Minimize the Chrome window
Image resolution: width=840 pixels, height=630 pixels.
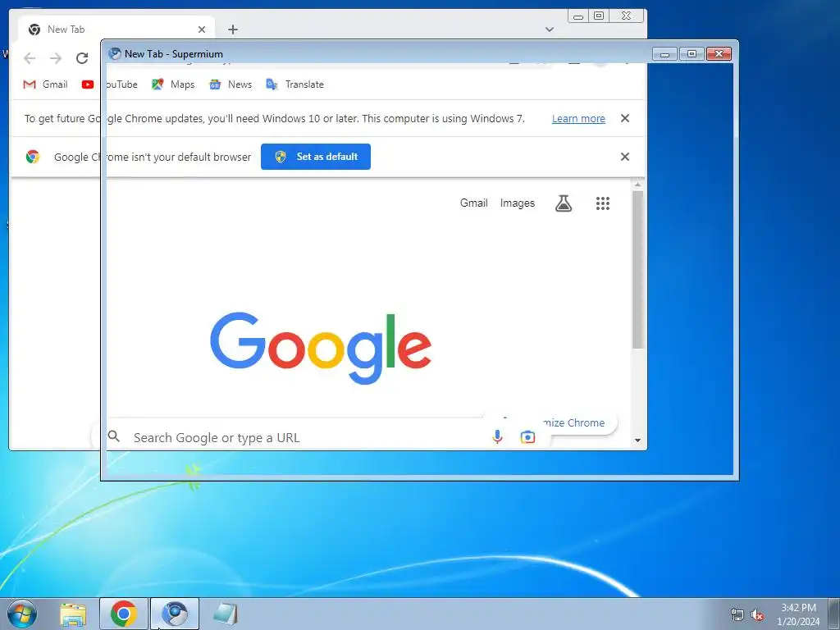[578, 16]
